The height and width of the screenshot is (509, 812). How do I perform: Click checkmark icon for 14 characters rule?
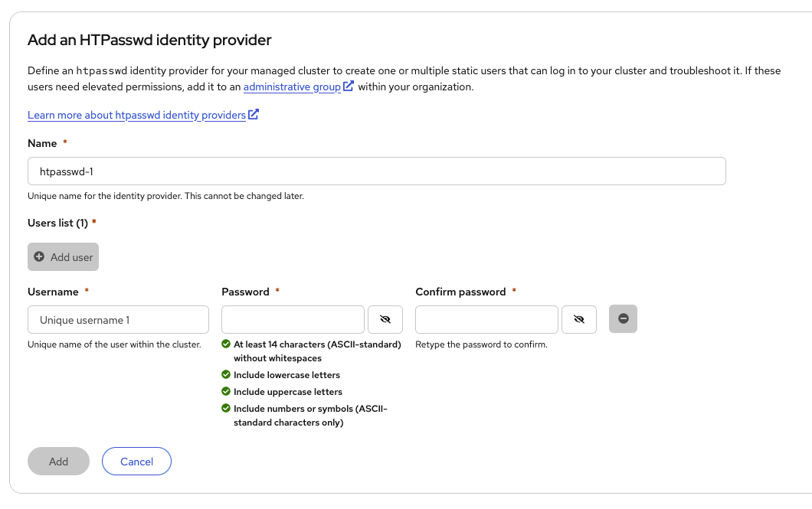click(226, 344)
